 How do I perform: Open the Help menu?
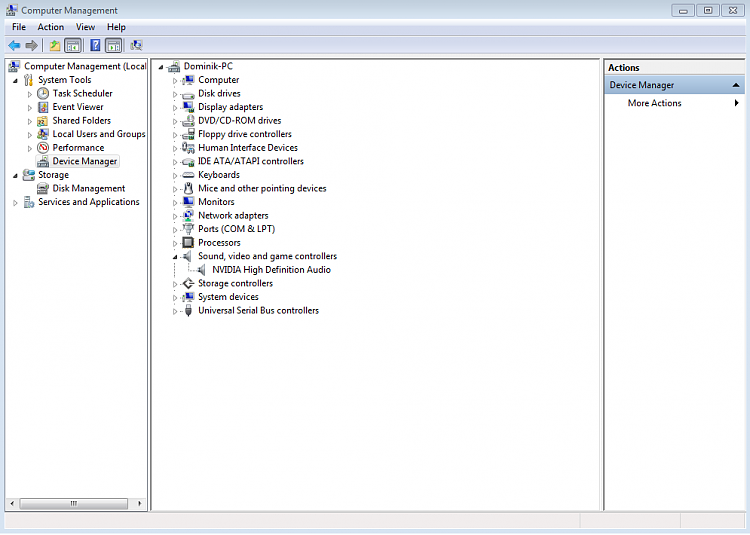tap(116, 27)
